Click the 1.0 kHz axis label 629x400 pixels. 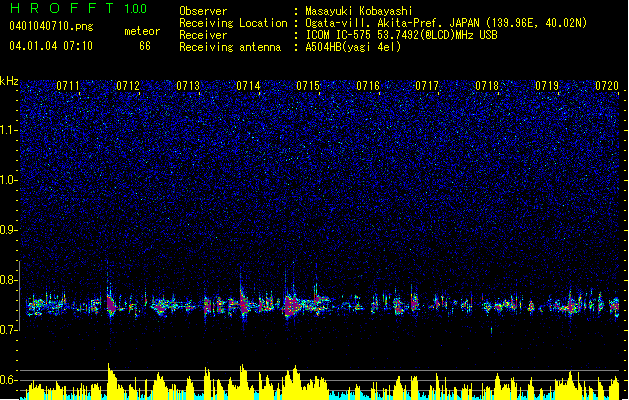point(9,180)
